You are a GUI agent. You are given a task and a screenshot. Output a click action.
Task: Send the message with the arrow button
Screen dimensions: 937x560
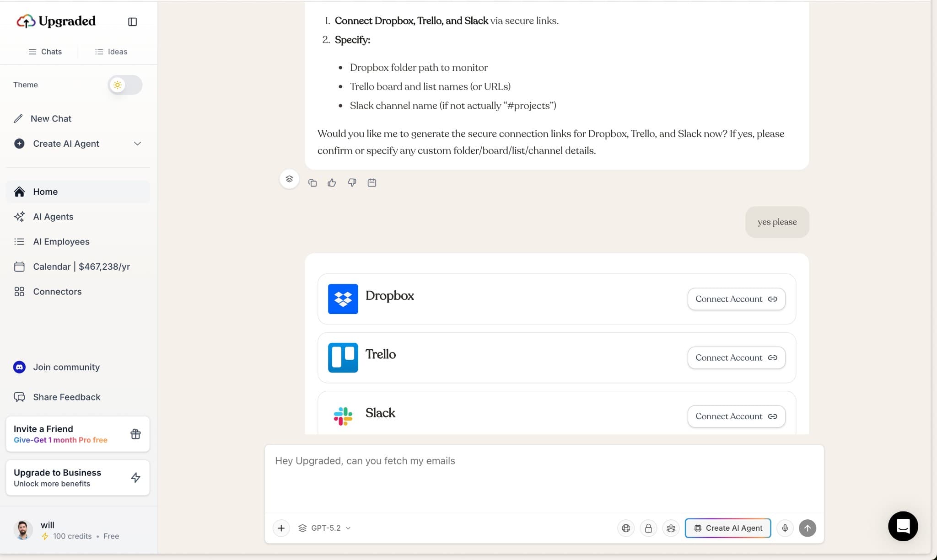tap(807, 528)
